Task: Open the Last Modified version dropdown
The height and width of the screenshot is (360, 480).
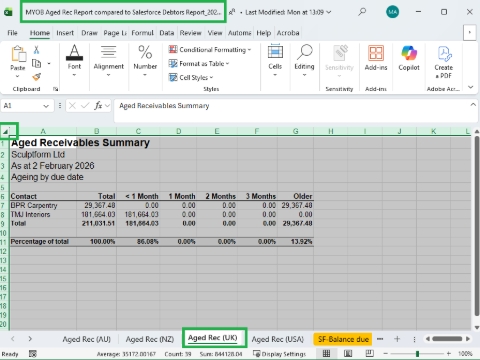Action: 329,12
